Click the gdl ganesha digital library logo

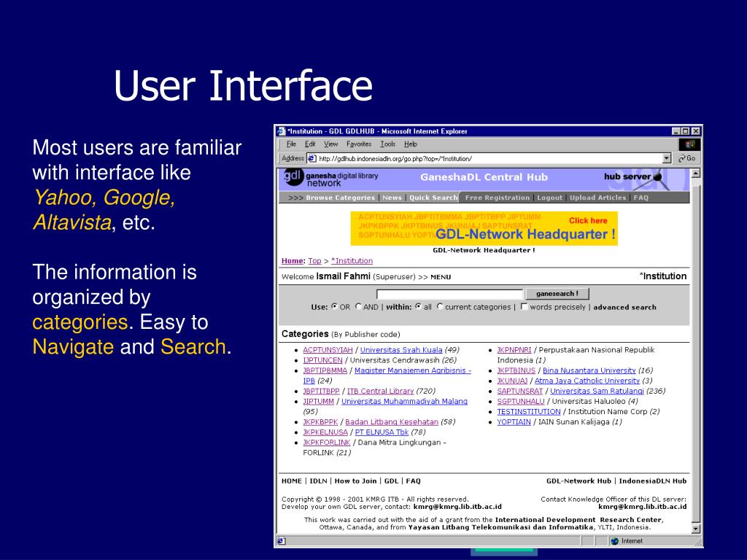click(331, 178)
